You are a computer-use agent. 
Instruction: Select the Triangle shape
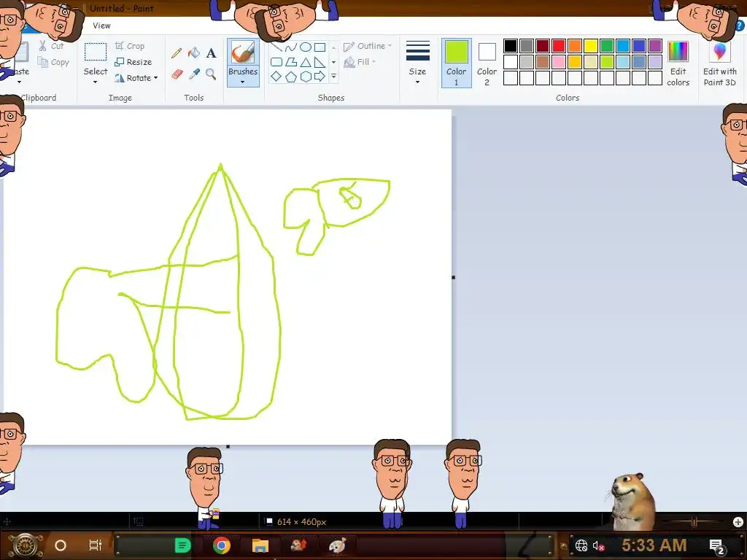click(x=306, y=62)
